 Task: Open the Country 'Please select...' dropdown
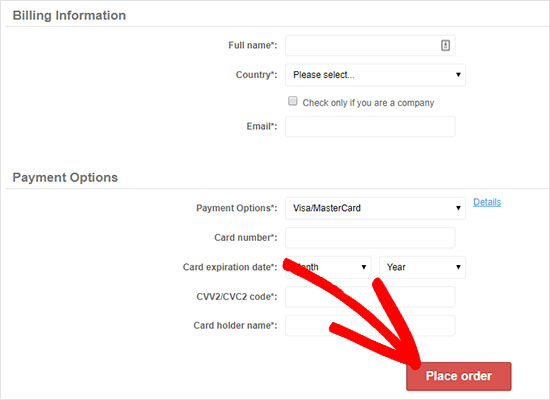point(375,75)
